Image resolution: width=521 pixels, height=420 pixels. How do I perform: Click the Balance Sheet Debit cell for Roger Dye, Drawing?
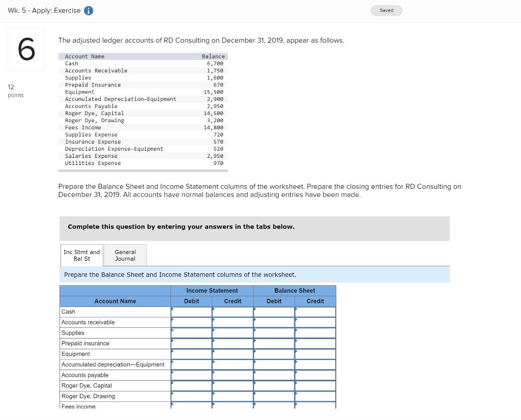point(274,396)
